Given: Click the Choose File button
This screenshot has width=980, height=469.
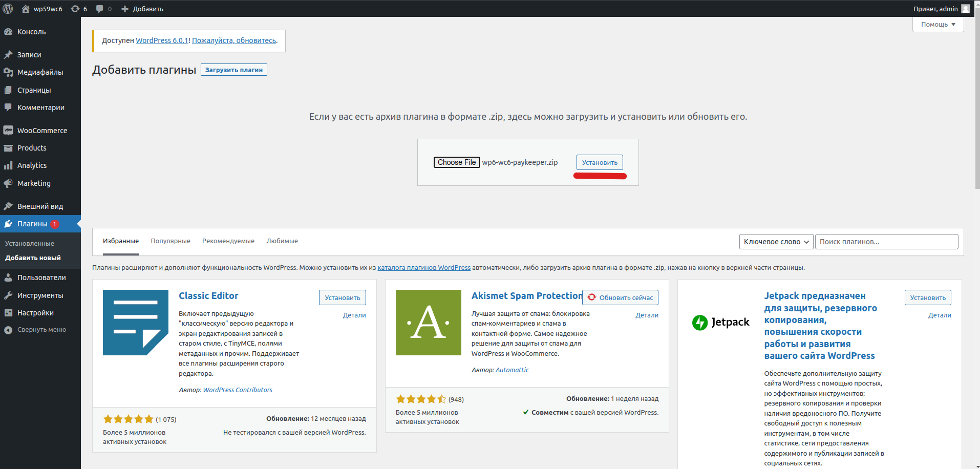Looking at the screenshot, I should tap(457, 162).
